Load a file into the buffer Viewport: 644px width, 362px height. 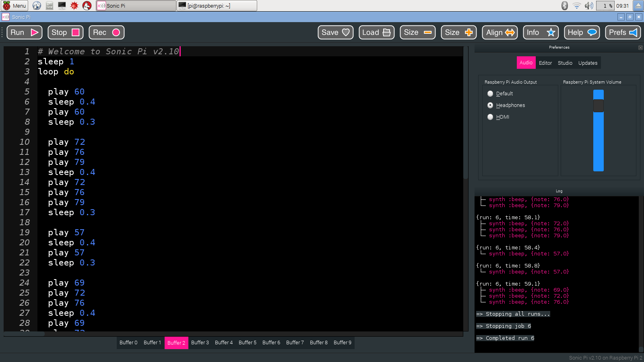(377, 33)
